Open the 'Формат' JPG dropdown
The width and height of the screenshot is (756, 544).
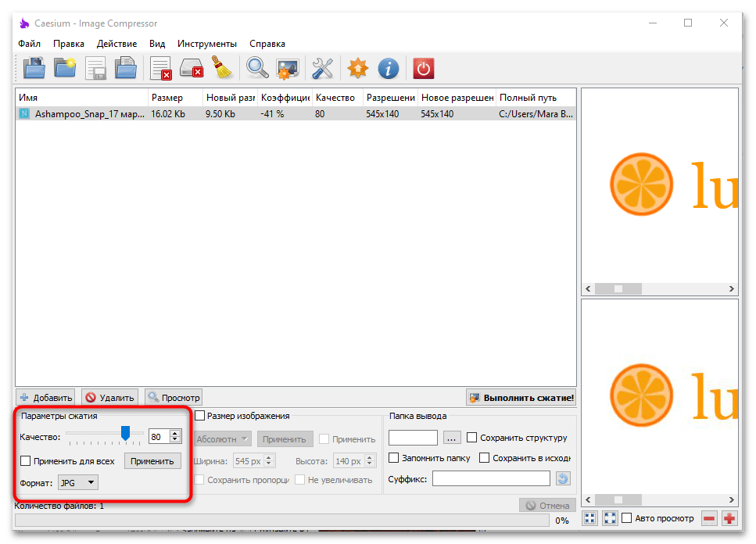78,482
